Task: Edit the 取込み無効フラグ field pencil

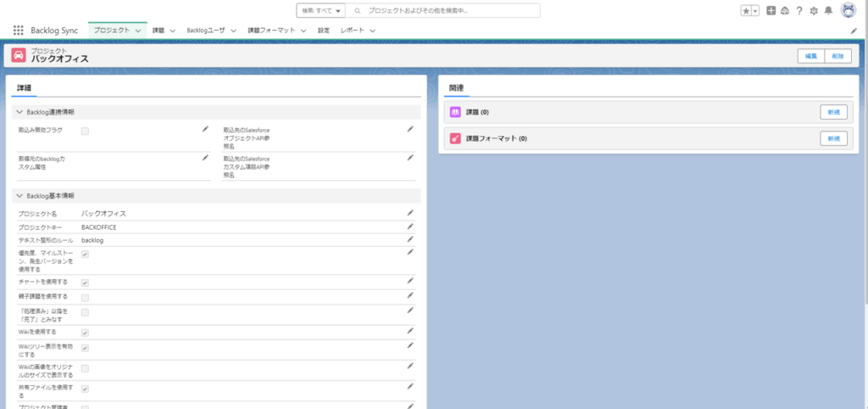Action: [x=205, y=129]
